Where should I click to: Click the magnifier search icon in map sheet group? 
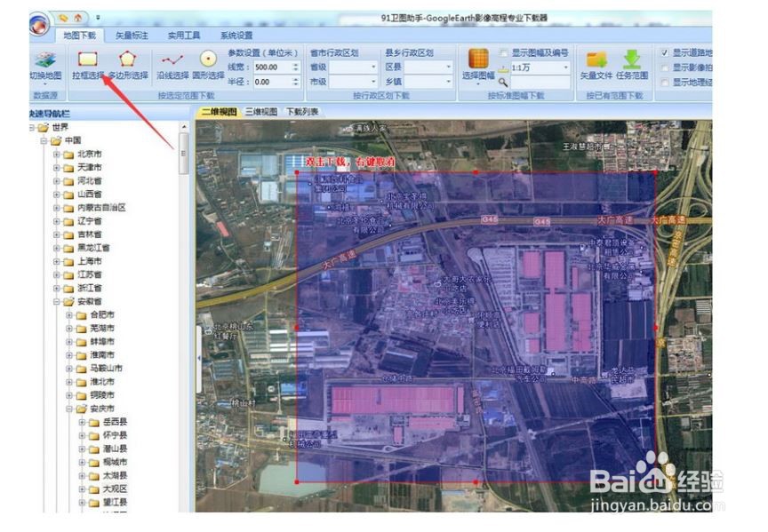(x=503, y=82)
